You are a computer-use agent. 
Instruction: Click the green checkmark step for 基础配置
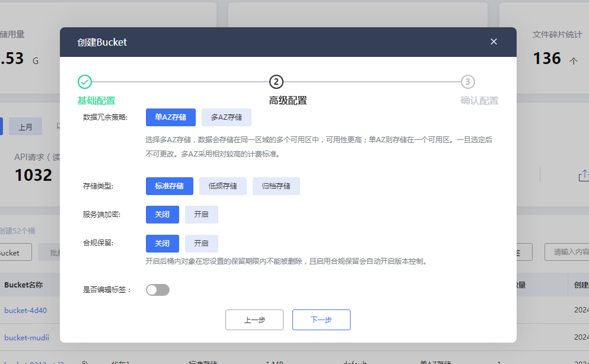click(x=84, y=82)
